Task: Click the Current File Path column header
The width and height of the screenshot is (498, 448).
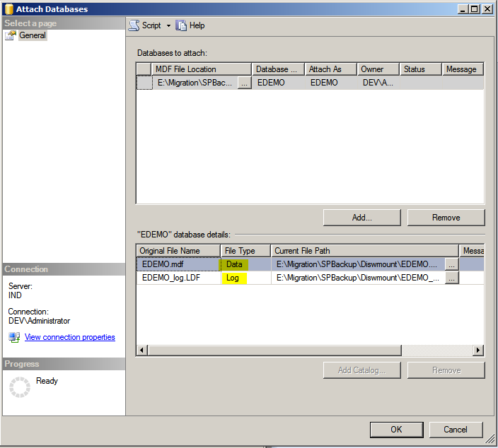Action: tap(365, 251)
